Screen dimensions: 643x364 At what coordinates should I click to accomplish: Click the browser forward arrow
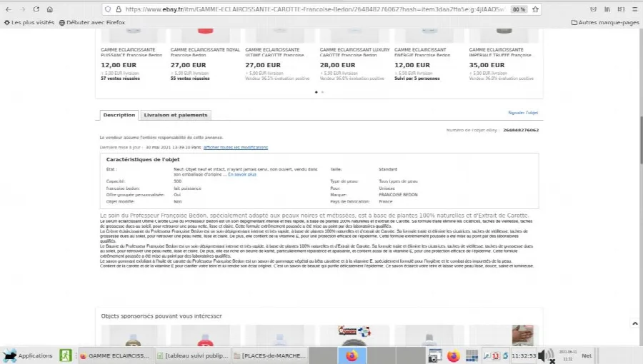click(23, 9)
